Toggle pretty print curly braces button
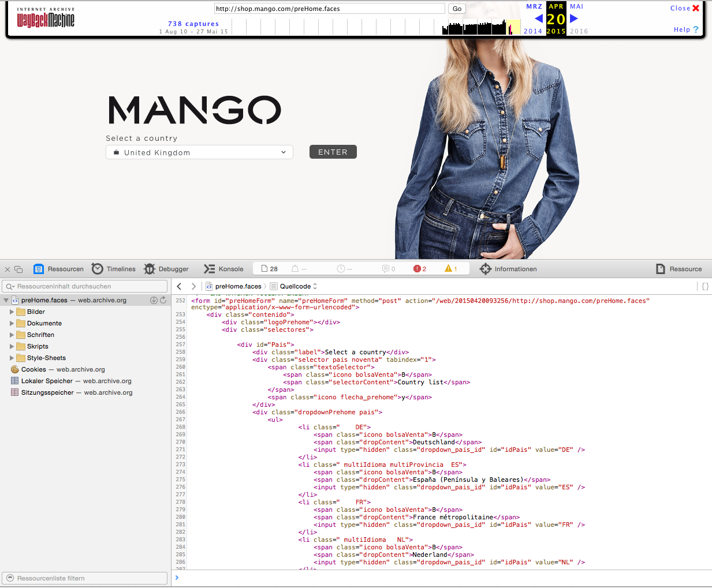 [705, 286]
